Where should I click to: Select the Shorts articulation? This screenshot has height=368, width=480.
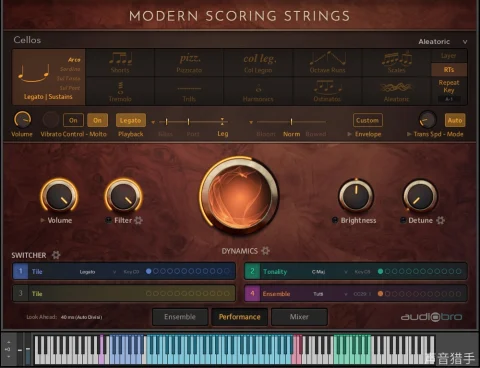120,63
